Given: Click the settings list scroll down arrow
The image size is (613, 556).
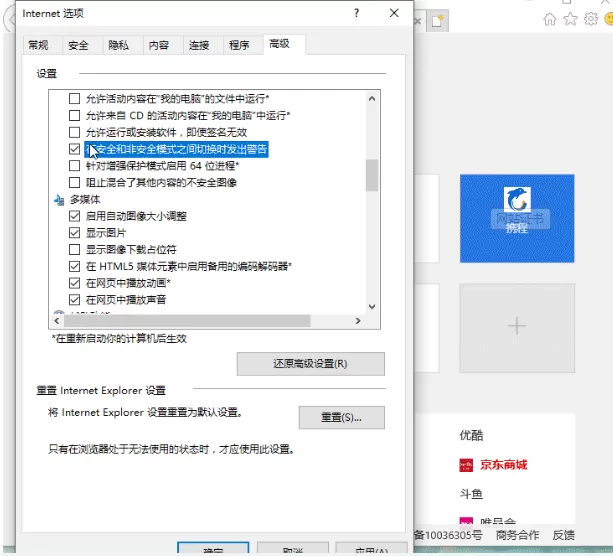Looking at the screenshot, I should (x=372, y=307).
